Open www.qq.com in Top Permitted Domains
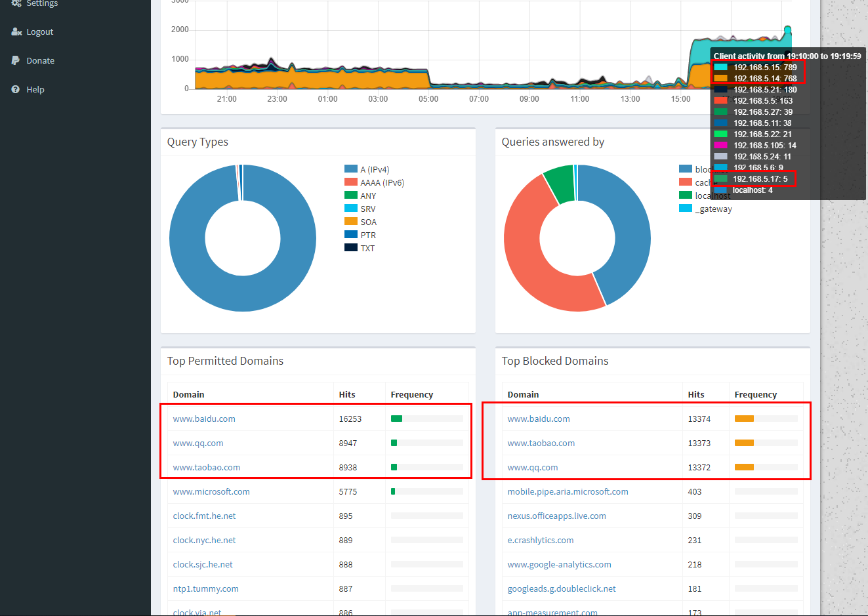 point(198,443)
